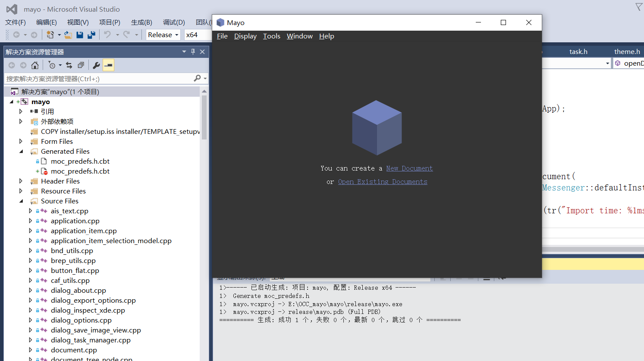Open Solution Explorer properties with wrench icon

[96, 65]
